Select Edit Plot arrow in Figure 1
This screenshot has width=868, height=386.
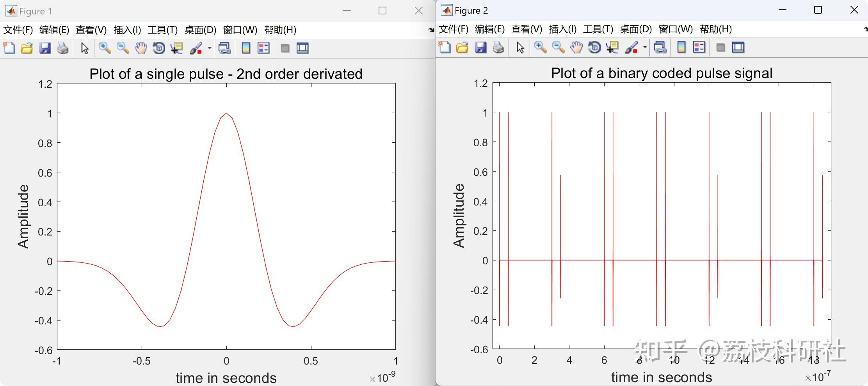84,48
